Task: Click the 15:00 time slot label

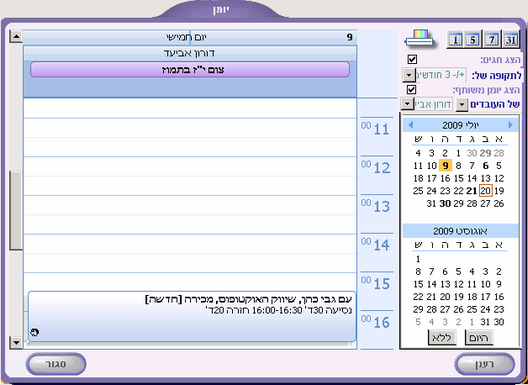Action: click(375, 284)
